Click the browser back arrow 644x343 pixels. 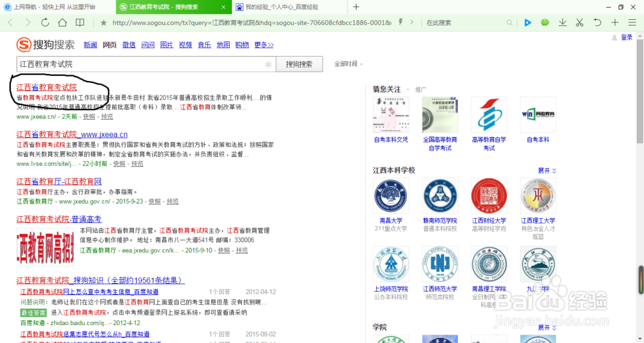click(x=11, y=23)
